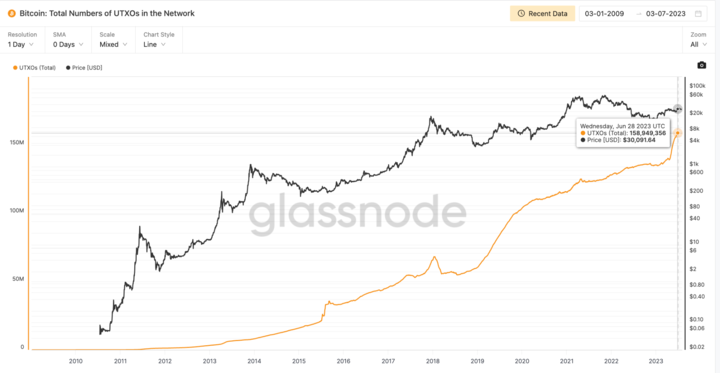Open the Resolution 1 Day dropdown
This screenshot has width=720, height=373.
tap(22, 40)
